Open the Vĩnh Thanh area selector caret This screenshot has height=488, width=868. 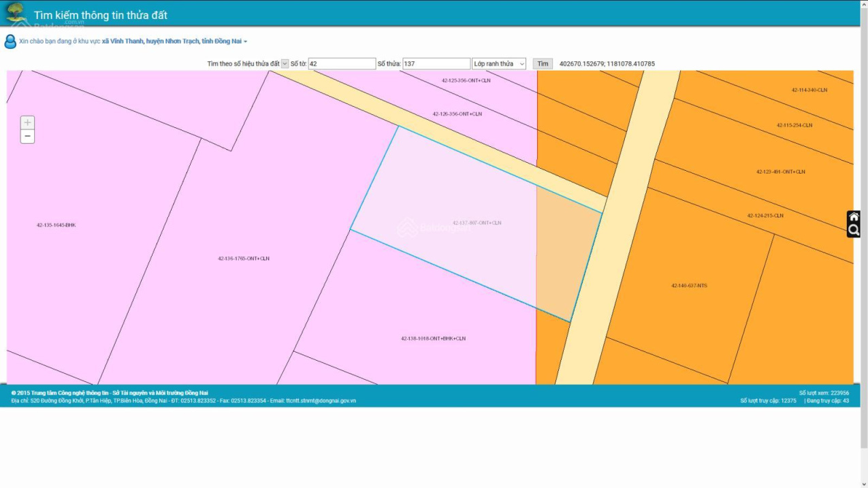point(245,42)
